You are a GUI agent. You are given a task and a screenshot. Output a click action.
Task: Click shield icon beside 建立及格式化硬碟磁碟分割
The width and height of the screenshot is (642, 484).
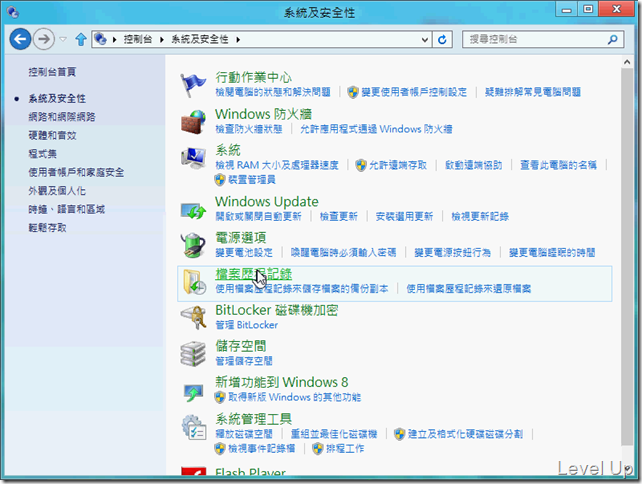coord(399,434)
